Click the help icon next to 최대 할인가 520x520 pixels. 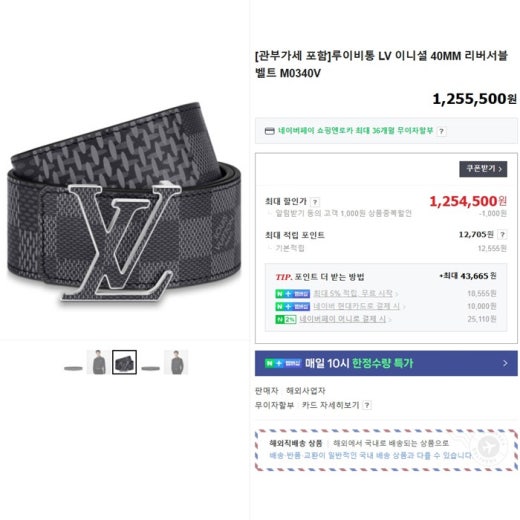(315, 202)
